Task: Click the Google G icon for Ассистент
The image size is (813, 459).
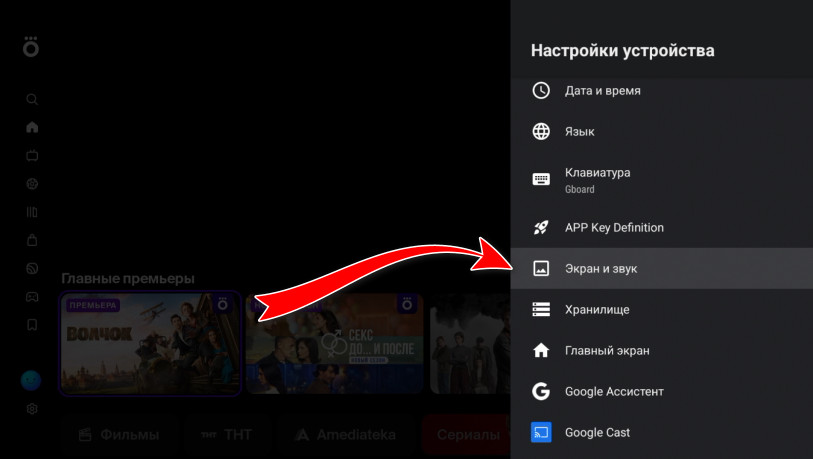Action: [541, 392]
